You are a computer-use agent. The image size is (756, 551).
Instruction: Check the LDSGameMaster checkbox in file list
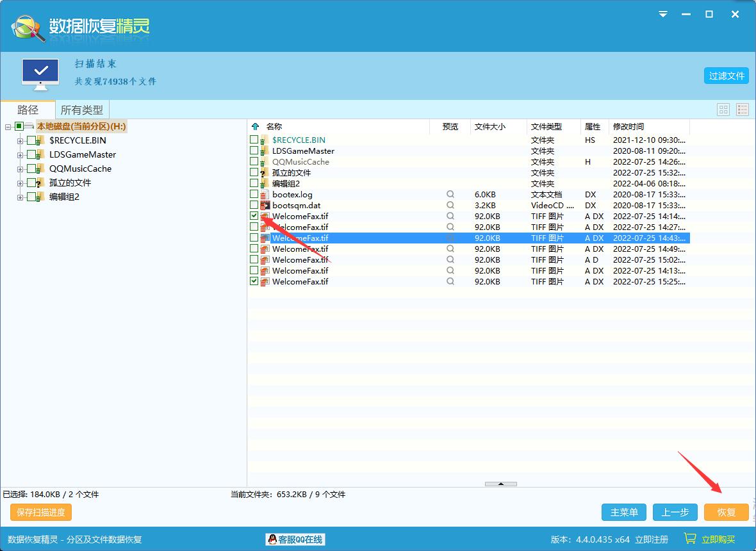(x=254, y=151)
